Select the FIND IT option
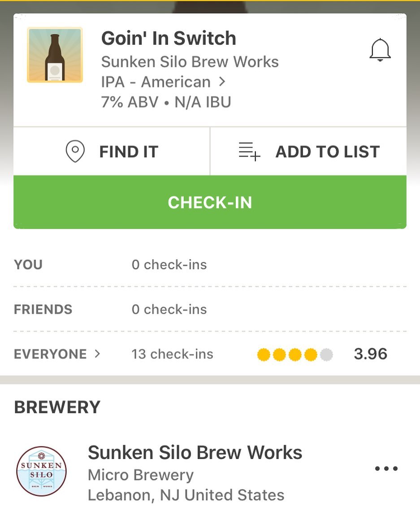 click(x=112, y=152)
